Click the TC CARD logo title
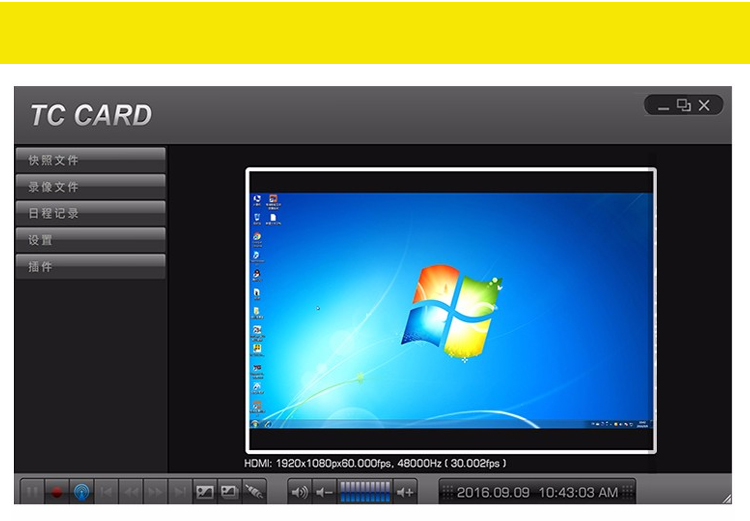The height and width of the screenshot is (521, 750). click(x=91, y=115)
